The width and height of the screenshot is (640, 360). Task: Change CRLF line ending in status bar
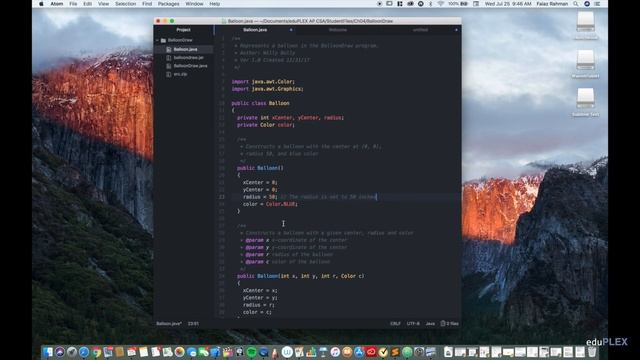(395, 324)
